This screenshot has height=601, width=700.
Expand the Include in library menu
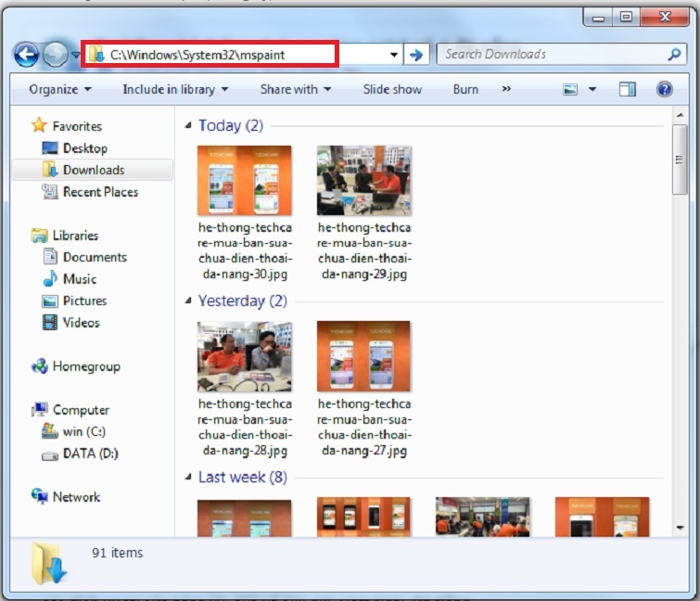coord(174,89)
